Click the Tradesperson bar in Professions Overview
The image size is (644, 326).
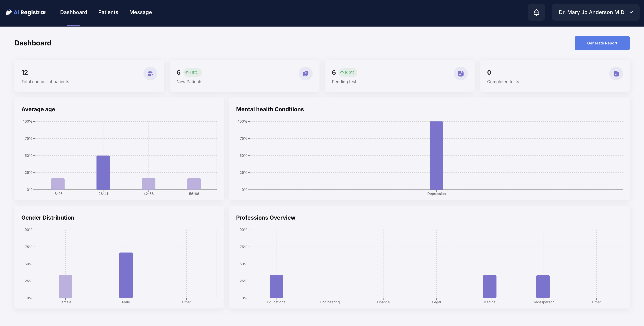coord(543,287)
